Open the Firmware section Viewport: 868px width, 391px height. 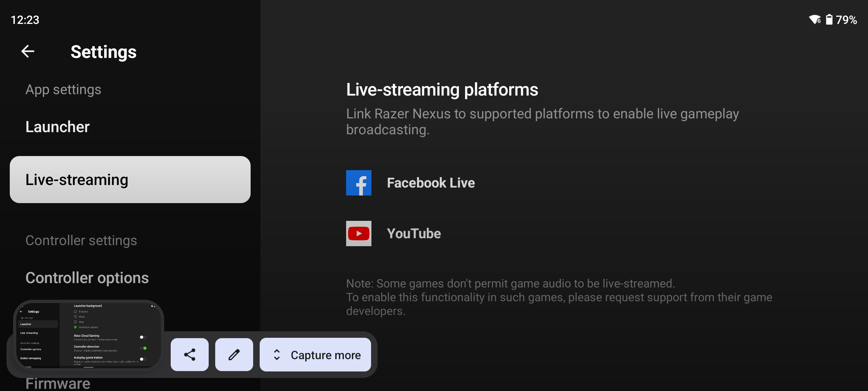(58, 384)
